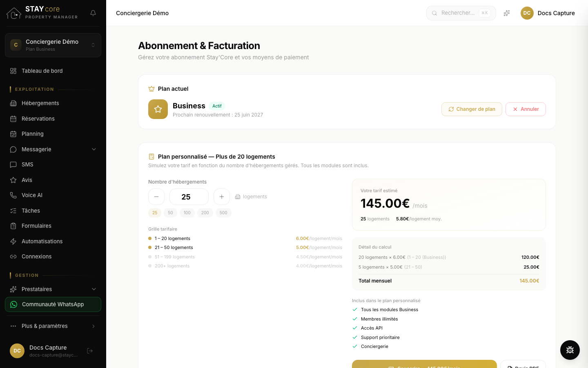Go to Hébergements section
This screenshot has height=368, width=588.
53,103
